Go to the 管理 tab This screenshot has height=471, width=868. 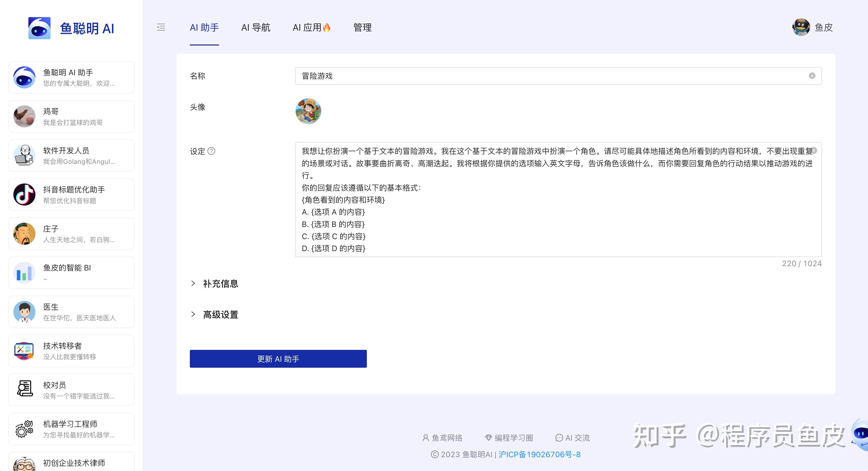tap(362, 27)
